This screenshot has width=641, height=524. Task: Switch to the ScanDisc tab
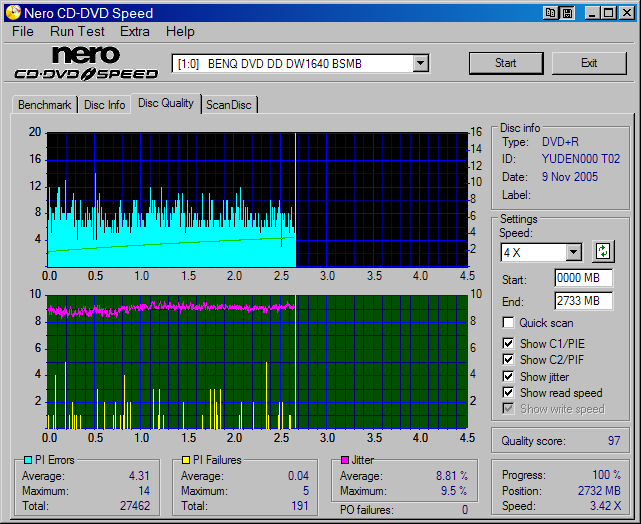pyautogui.click(x=229, y=105)
